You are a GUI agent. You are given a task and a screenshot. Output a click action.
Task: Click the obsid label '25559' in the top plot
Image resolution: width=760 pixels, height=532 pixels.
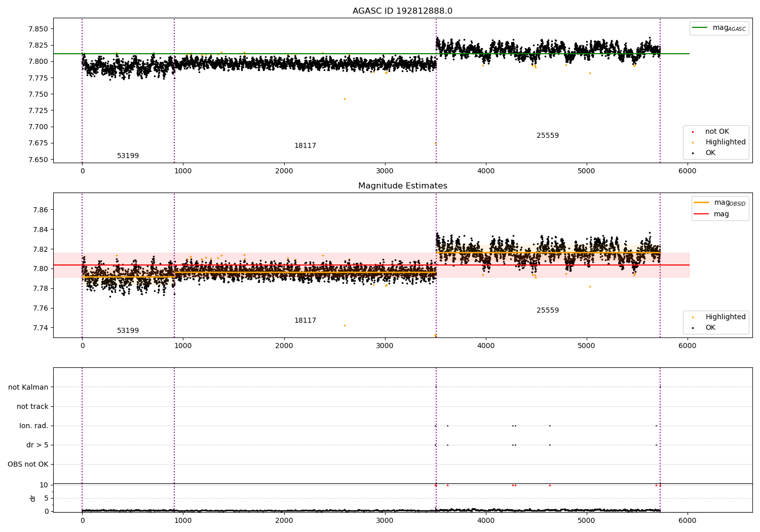[x=548, y=136]
